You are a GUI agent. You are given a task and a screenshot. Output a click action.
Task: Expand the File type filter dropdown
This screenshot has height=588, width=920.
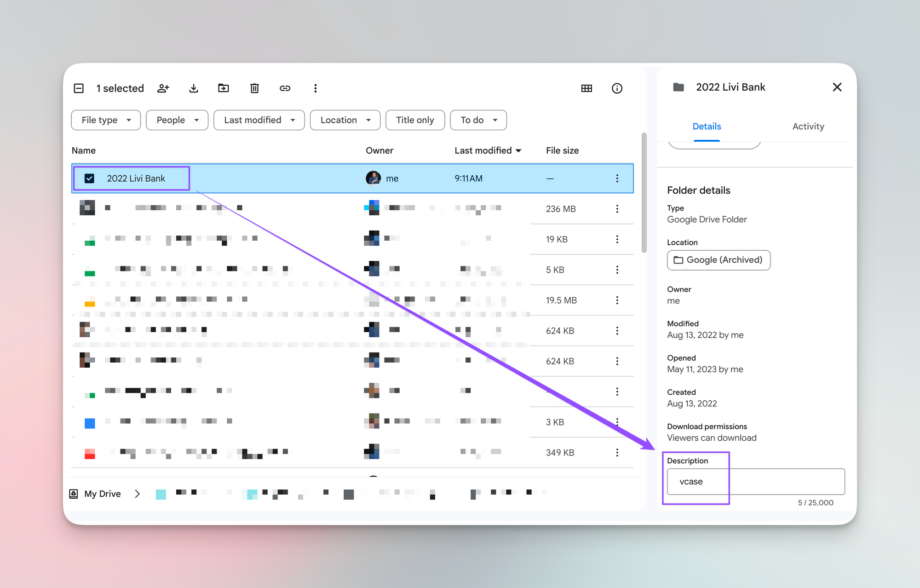[x=106, y=120]
